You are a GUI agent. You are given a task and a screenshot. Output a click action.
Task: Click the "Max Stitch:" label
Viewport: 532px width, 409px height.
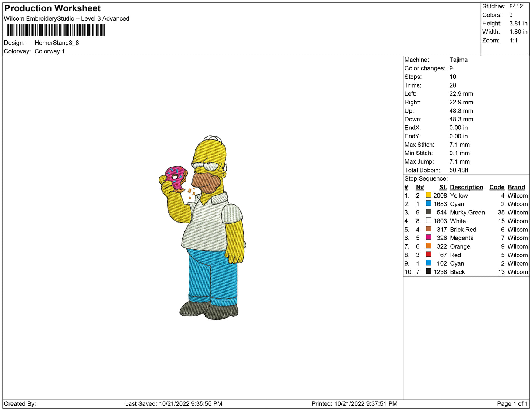click(x=419, y=145)
